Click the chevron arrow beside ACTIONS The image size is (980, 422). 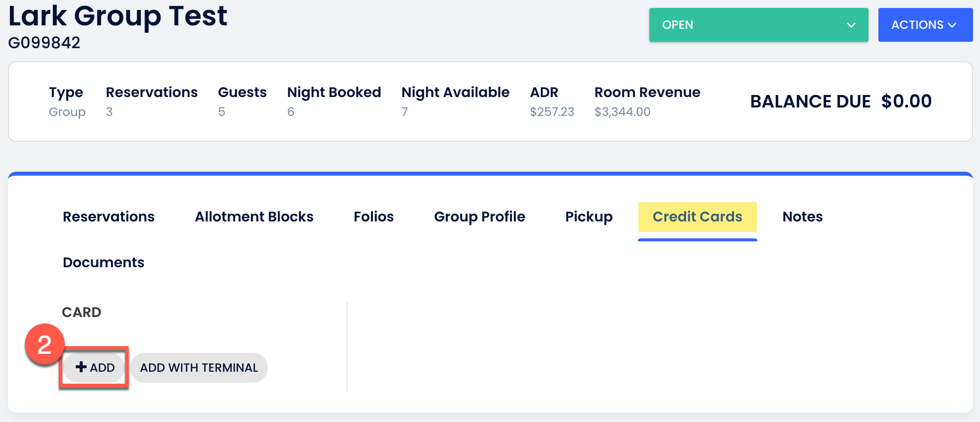point(952,25)
